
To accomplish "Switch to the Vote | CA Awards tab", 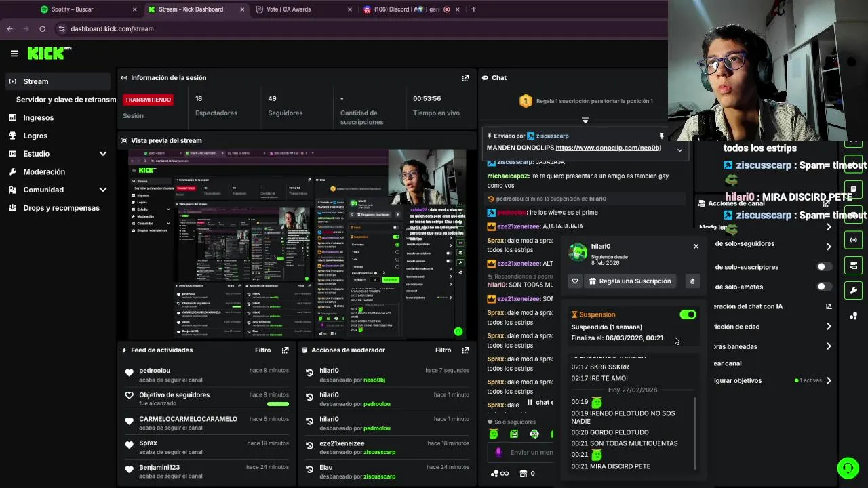I will [x=302, y=9].
